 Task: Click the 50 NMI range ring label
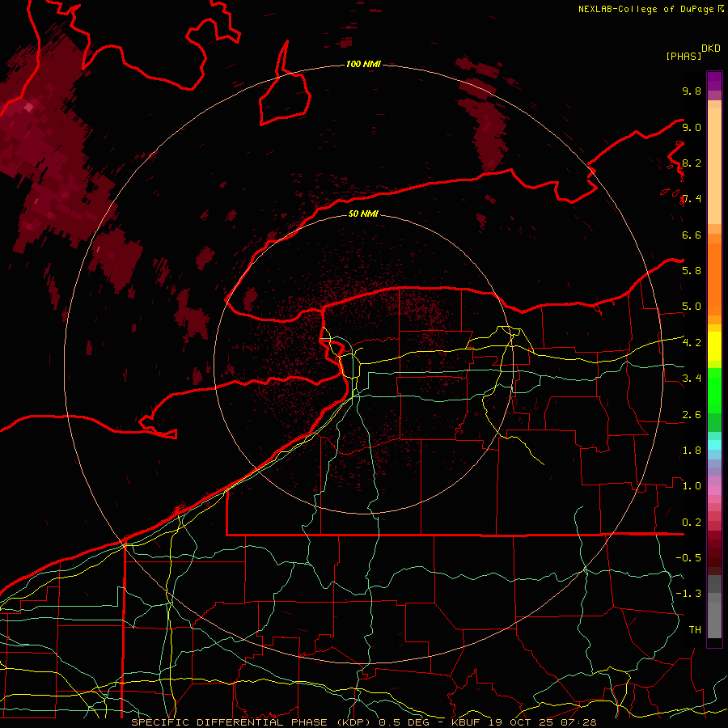click(363, 214)
